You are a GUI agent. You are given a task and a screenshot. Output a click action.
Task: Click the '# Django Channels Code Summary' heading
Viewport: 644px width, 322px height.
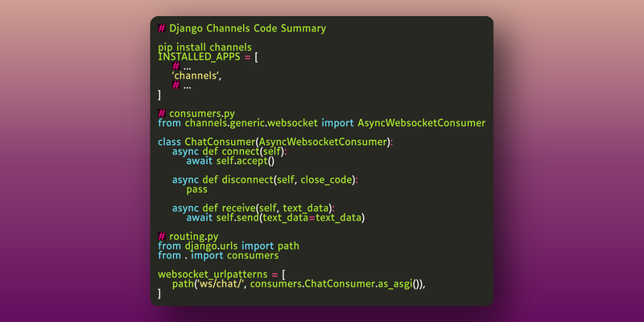point(242,29)
